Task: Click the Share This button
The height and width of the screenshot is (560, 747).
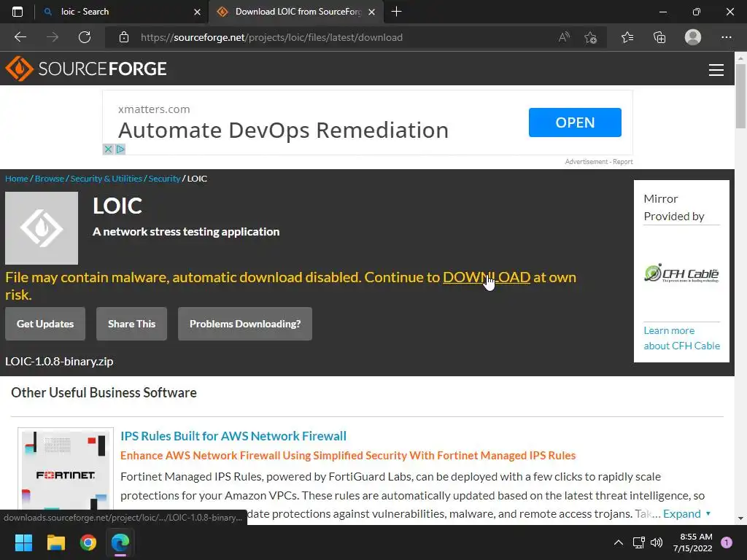Action: click(131, 324)
